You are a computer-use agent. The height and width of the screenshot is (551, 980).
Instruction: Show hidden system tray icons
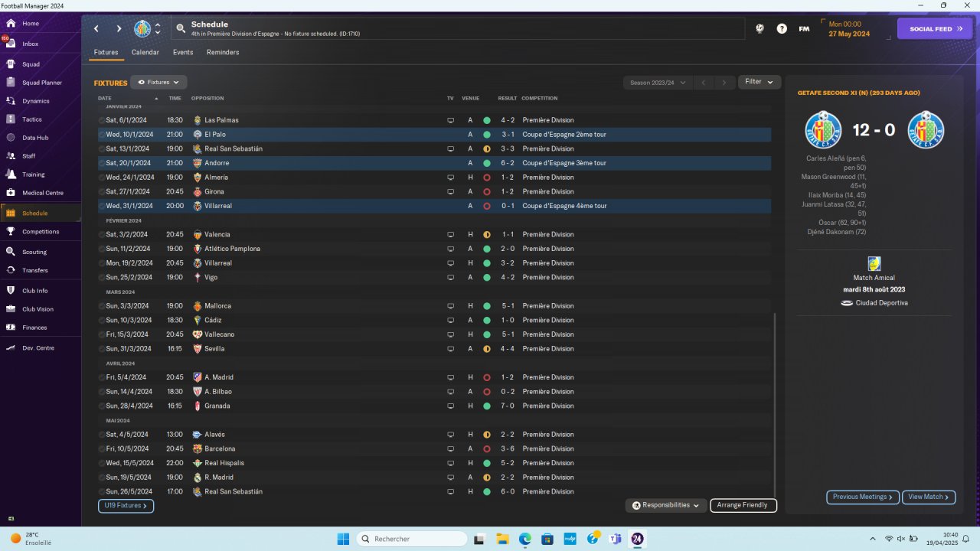coord(872,539)
